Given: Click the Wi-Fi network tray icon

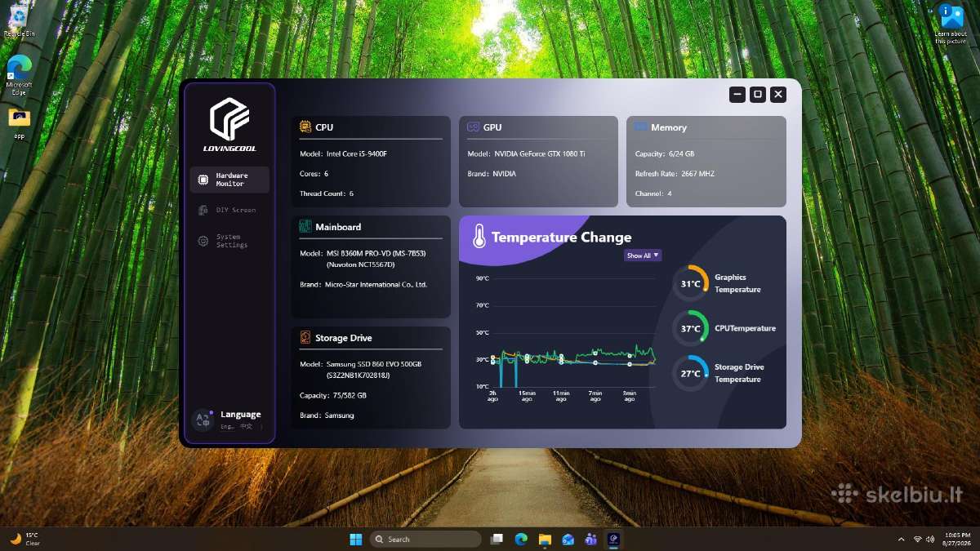Looking at the screenshot, I should [x=918, y=539].
